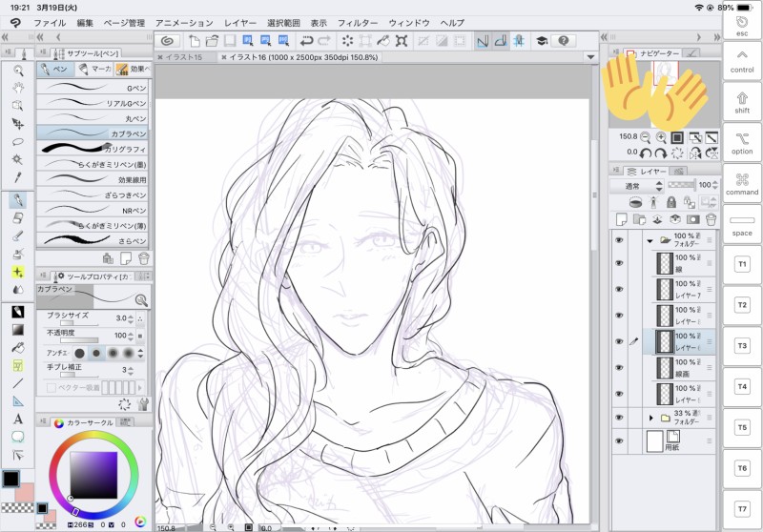Viewport: 763px width, 532px height.
Task: Select the Eyedropper tool
Action: [18, 177]
